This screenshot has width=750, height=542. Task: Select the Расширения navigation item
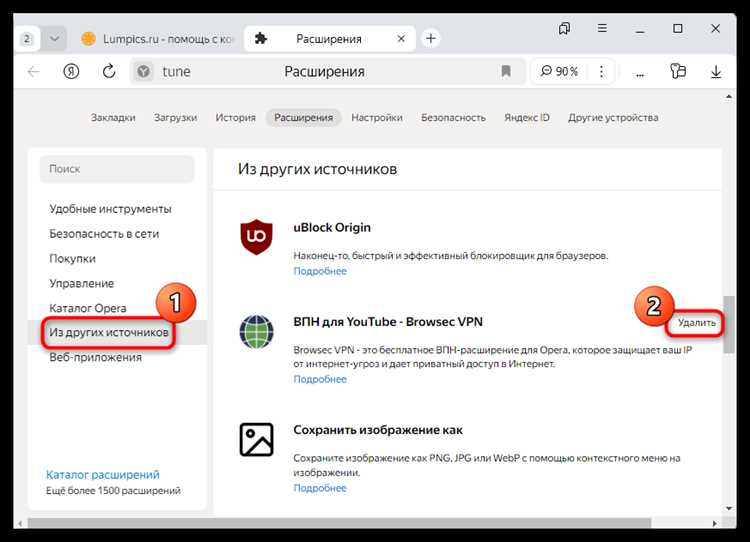303,118
